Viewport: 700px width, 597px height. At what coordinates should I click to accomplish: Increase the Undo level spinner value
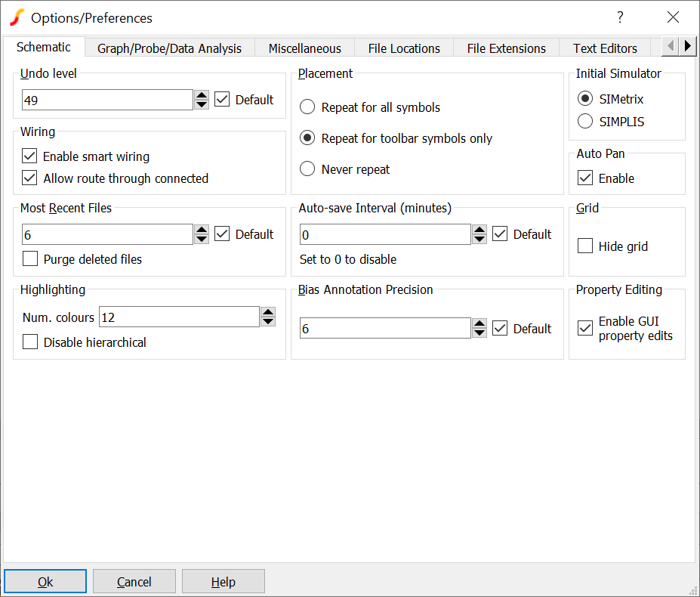coord(202,95)
